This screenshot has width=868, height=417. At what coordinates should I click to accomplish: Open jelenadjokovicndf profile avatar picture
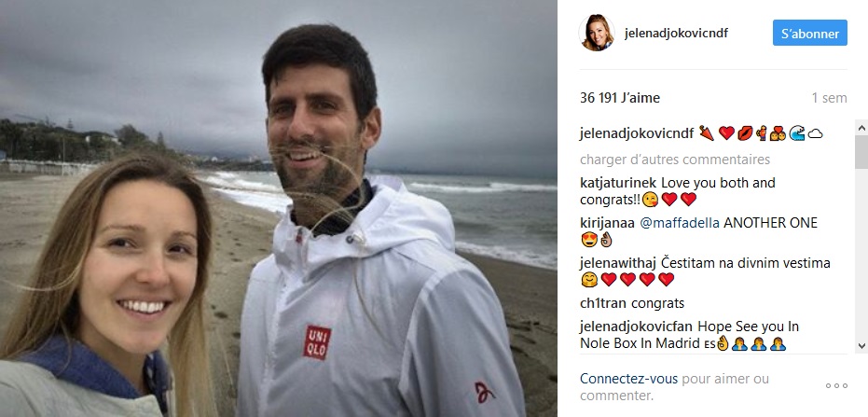click(596, 33)
